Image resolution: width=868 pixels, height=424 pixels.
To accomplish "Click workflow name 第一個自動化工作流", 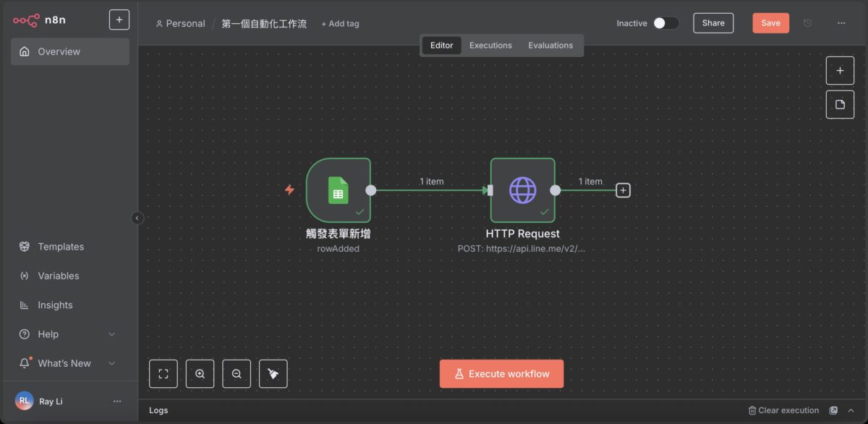I will click(x=264, y=23).
